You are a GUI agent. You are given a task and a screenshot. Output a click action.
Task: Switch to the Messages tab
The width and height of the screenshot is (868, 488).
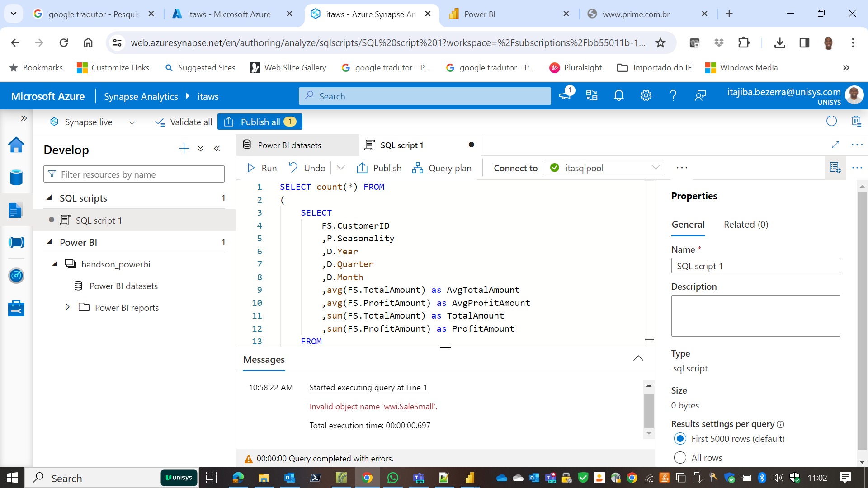[264, 360]
